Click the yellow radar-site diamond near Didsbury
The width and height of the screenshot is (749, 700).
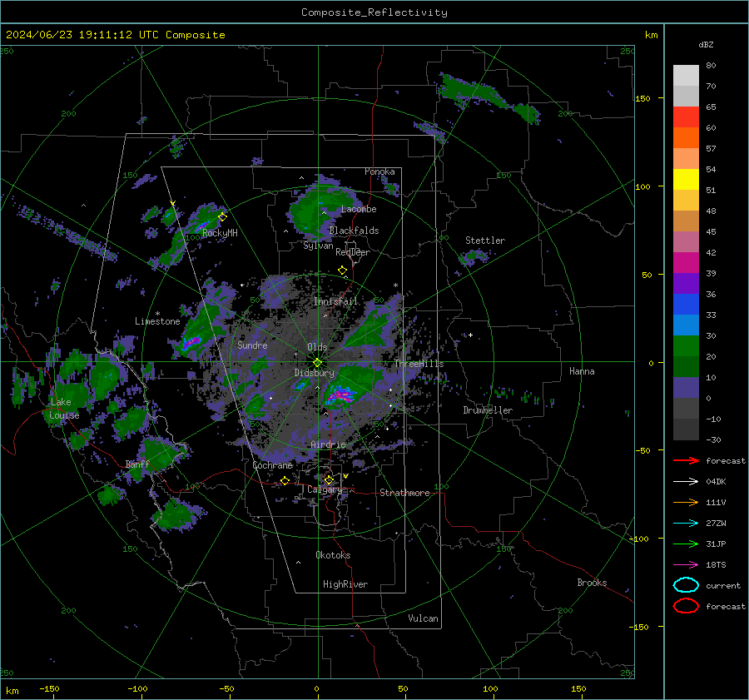pyautogui.click(x=317, y=363)
